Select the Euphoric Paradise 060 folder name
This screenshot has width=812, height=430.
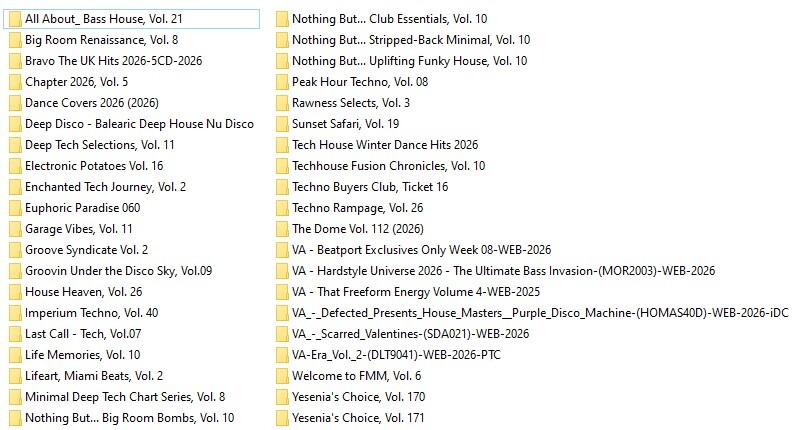(82, 208)
